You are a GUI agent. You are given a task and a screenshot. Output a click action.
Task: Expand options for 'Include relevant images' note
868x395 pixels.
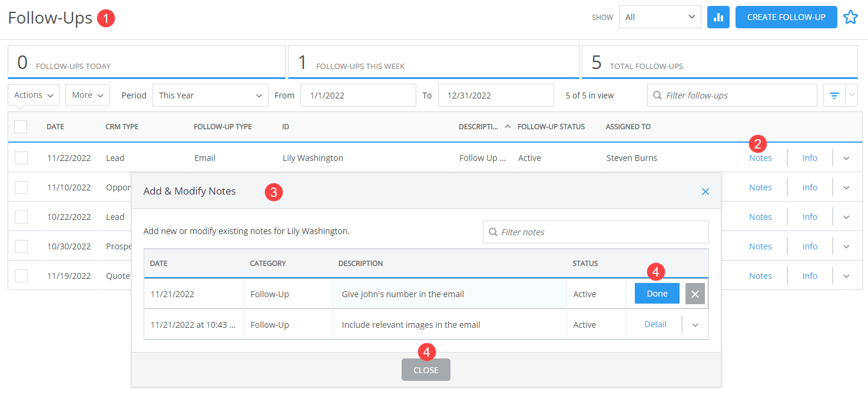point(695,325)
